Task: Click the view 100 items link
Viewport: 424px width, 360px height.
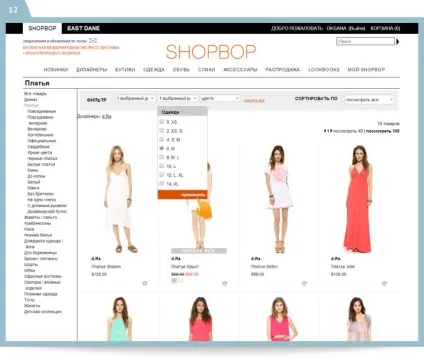Action: (383, 131)
